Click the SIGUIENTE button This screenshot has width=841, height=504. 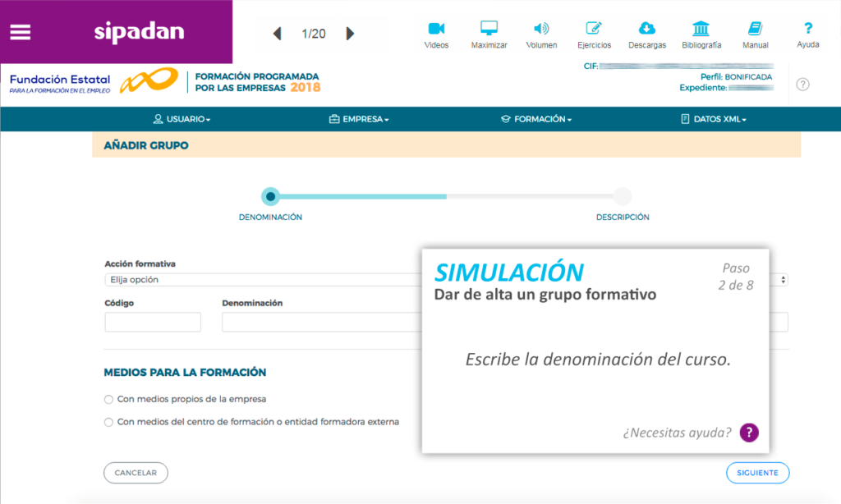[757, 473]
